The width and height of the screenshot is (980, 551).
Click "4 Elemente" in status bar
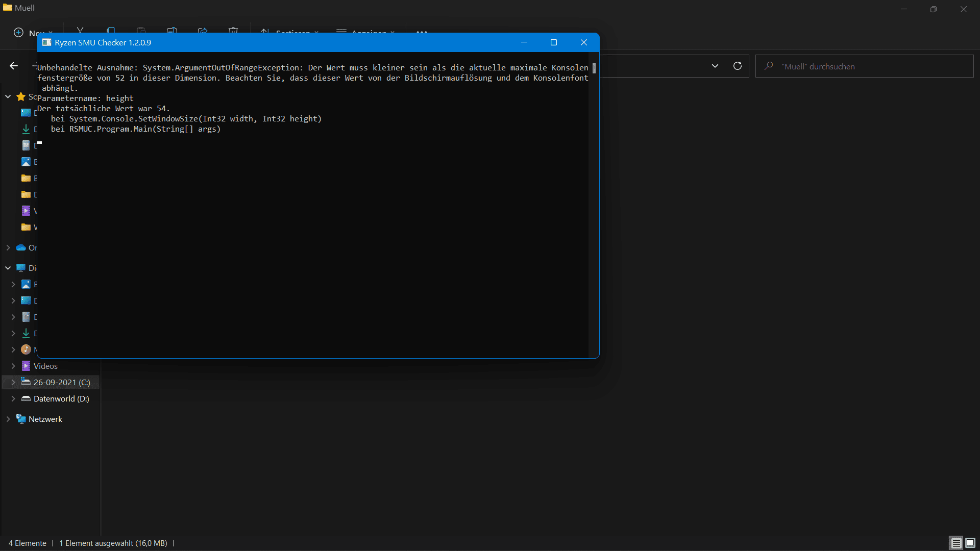point(28,543)
